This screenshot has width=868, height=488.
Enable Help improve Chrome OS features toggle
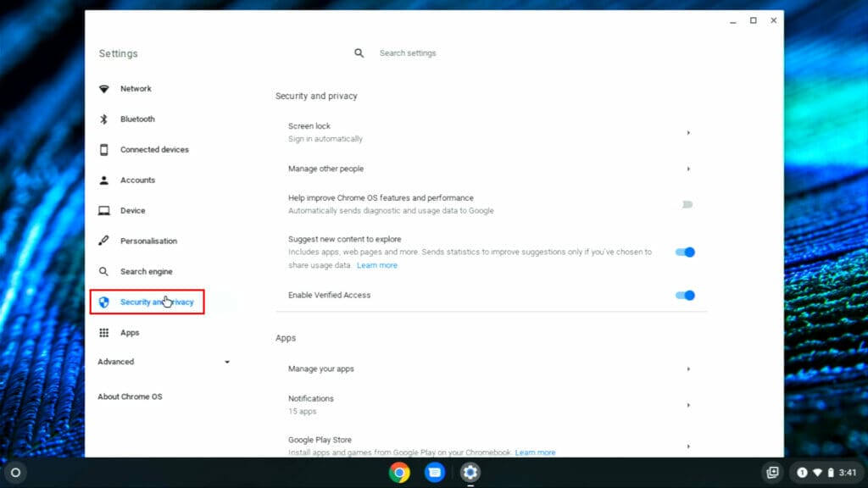(x=686, y=205)
